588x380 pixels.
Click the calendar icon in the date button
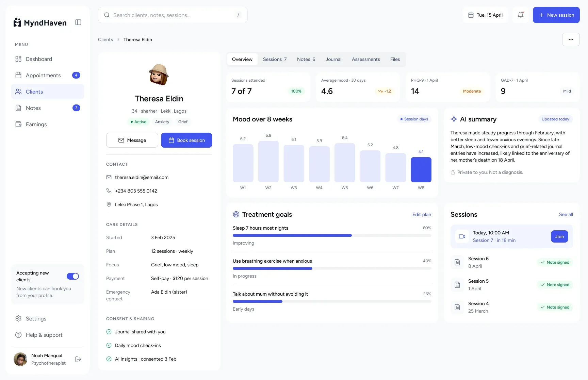(x=471, y=15)
